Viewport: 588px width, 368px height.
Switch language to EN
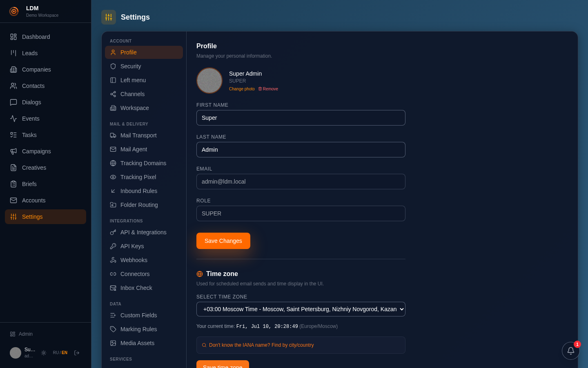65,353
